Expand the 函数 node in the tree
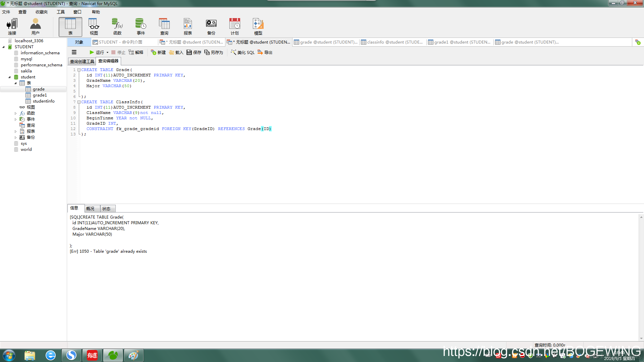The image size is (644, 362). 15,113
